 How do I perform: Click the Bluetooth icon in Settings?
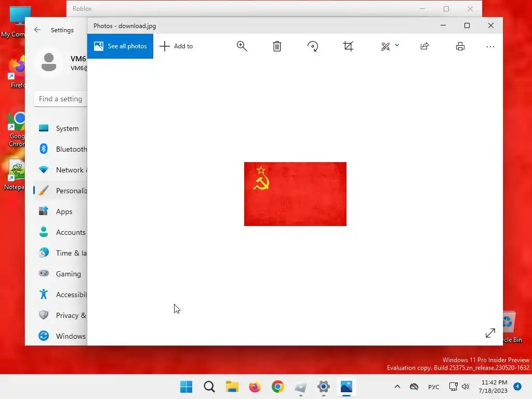coord(44,149)
